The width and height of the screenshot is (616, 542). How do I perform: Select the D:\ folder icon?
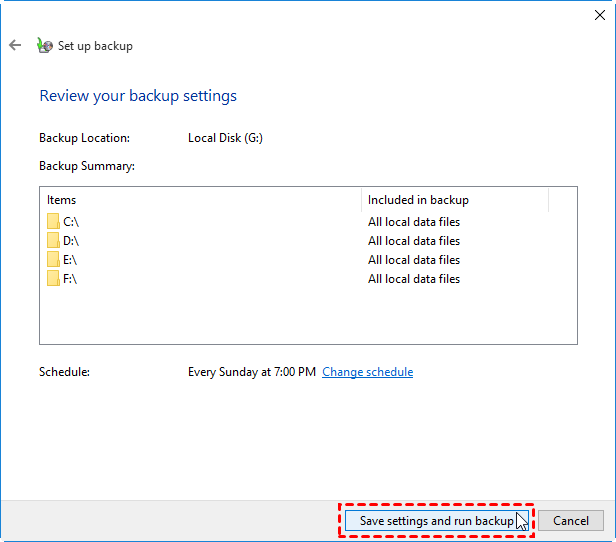53,240
